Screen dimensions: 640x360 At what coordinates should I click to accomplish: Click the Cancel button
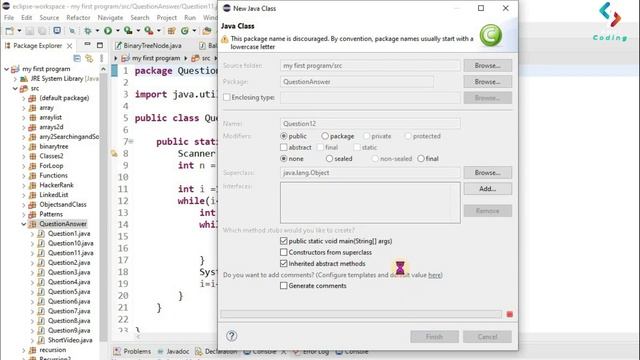(x=487, y=337)
